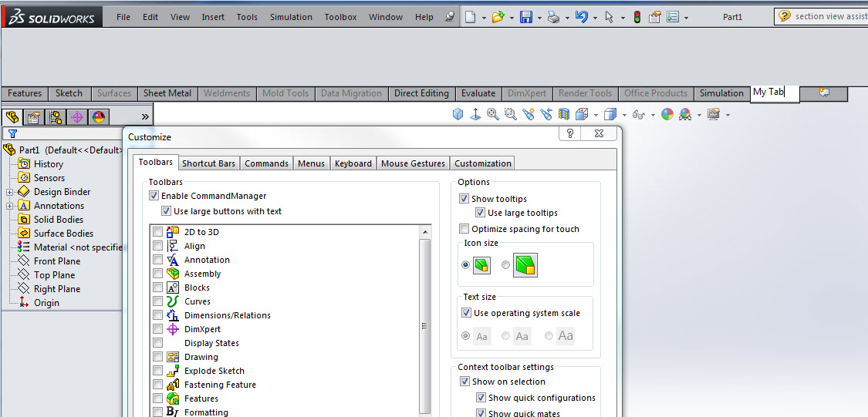Click the Apply Scene icon
868x417 pixels.
coord(685,115)
